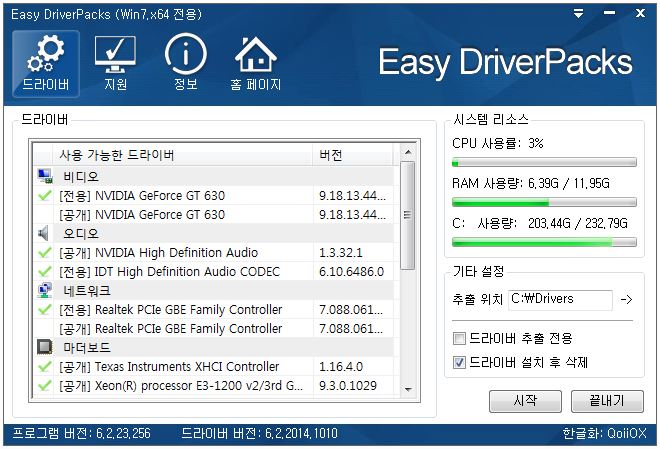This screenshot has height=449, width=660.
Task: Select the 비디오 category row
Action: point(215,176)
